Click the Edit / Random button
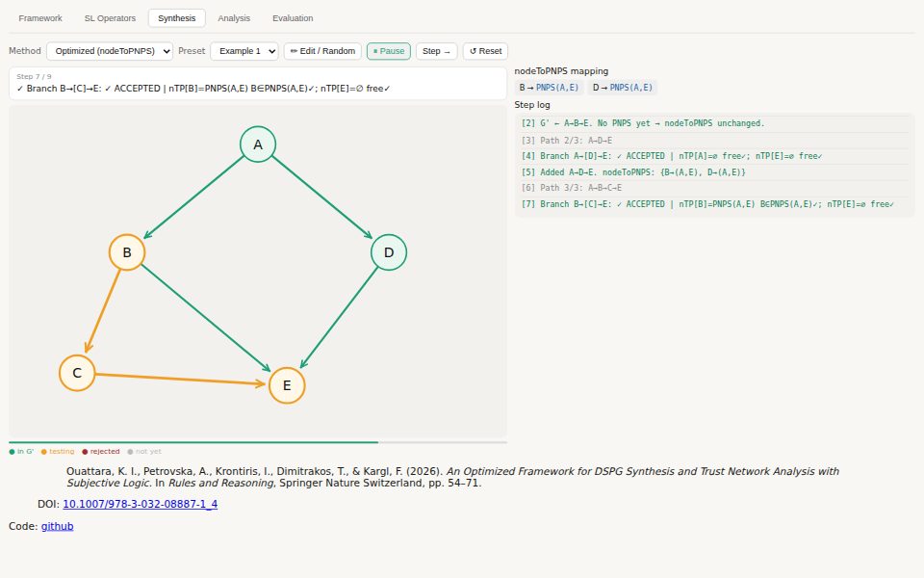 click(322, 51)
